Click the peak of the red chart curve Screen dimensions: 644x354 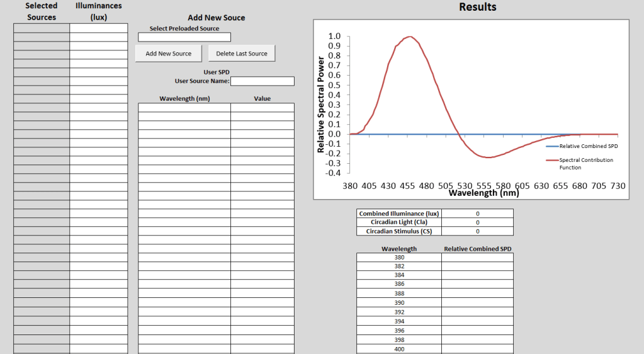(x=410, y=37)
